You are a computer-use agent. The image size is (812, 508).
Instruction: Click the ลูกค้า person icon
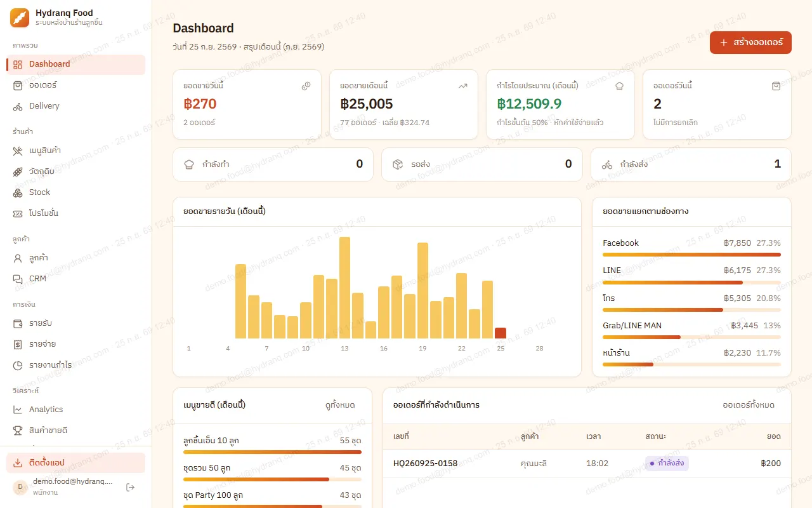[18, 258]
